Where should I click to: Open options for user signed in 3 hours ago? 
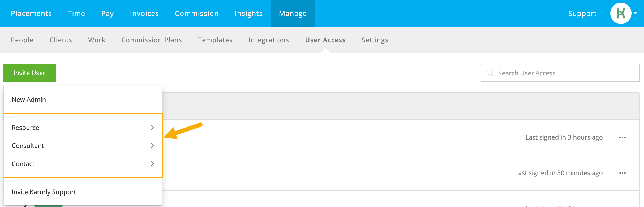622,137
